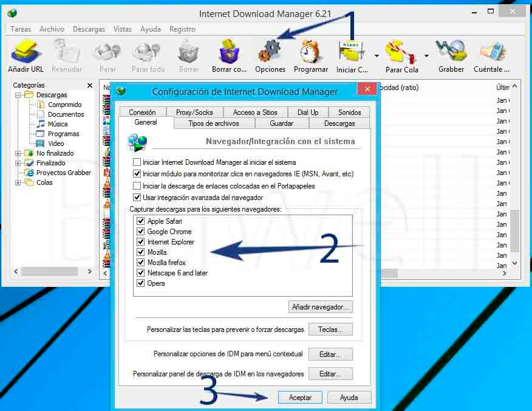Viewport: 532px width, 411px height.
Task: Toggle IE browser click monitoring module checkbox
Action: [x=137, y=173]
